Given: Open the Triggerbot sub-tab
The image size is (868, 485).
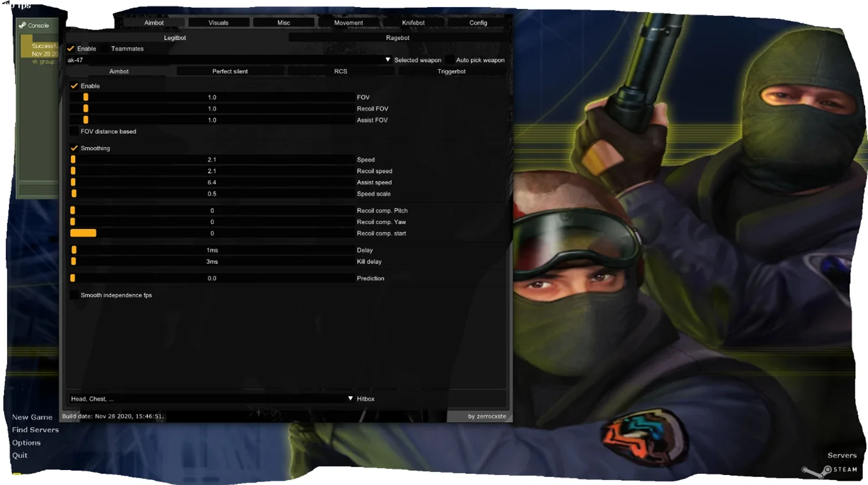Looking at the screenshot, I should [x=451, y=71].
